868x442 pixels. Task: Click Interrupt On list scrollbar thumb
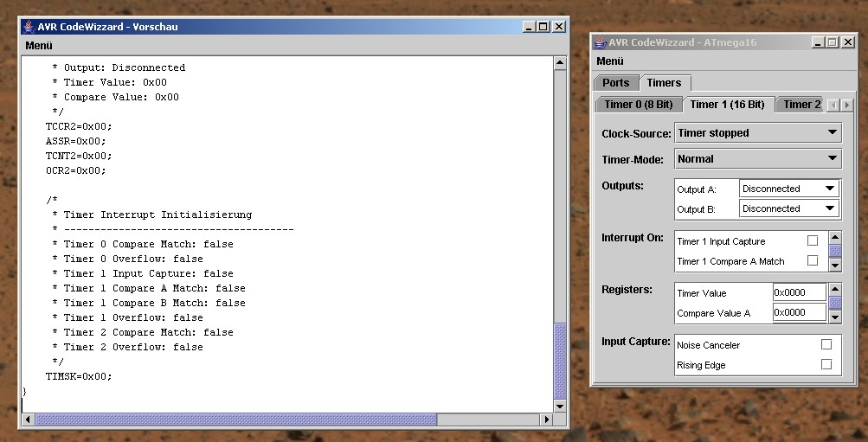(835, 251)
